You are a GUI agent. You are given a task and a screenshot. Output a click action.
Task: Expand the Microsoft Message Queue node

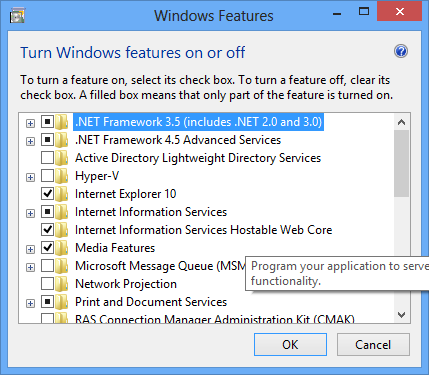(30, 267)
